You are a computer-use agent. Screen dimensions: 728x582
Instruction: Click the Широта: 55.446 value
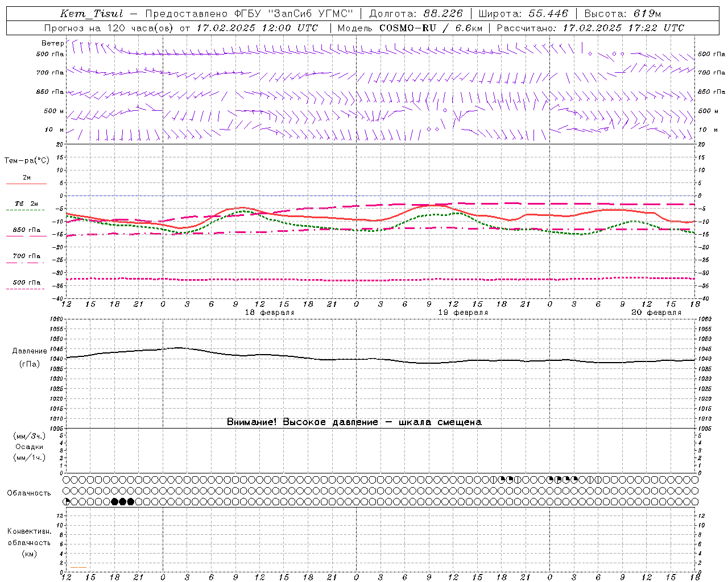pos(523,14)
